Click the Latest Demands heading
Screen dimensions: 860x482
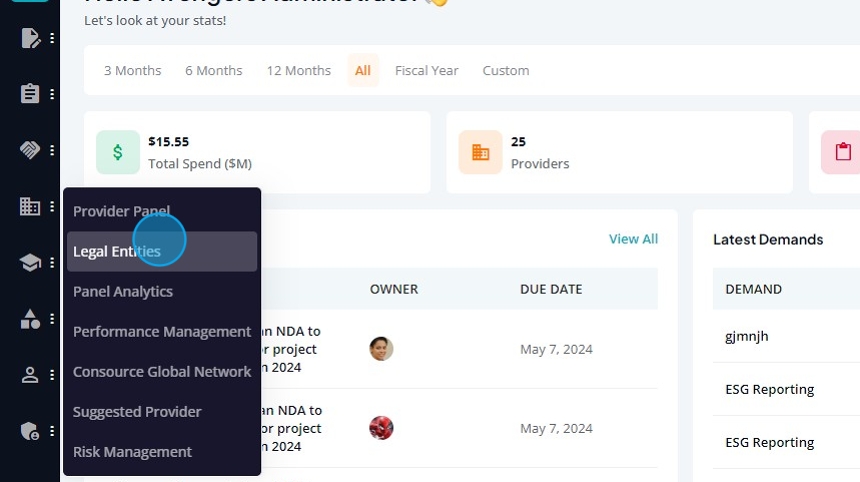pos(768,240)
